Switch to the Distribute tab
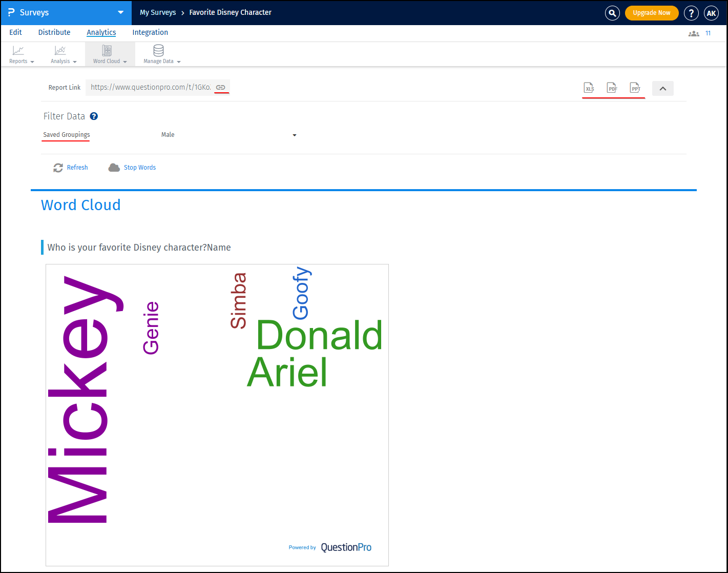 click(x=54, y=32)
